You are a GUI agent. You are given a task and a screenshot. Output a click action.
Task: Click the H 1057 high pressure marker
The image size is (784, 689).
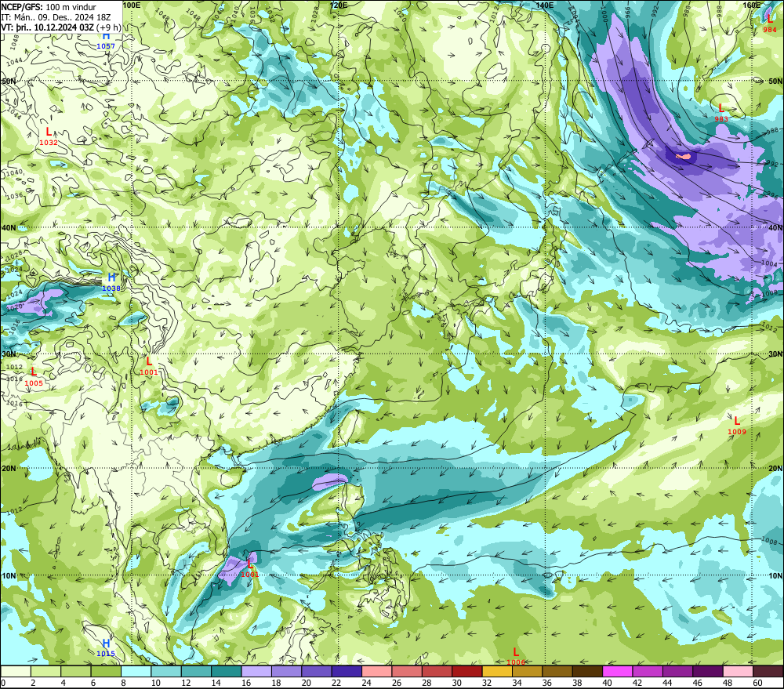coord(106,41)
